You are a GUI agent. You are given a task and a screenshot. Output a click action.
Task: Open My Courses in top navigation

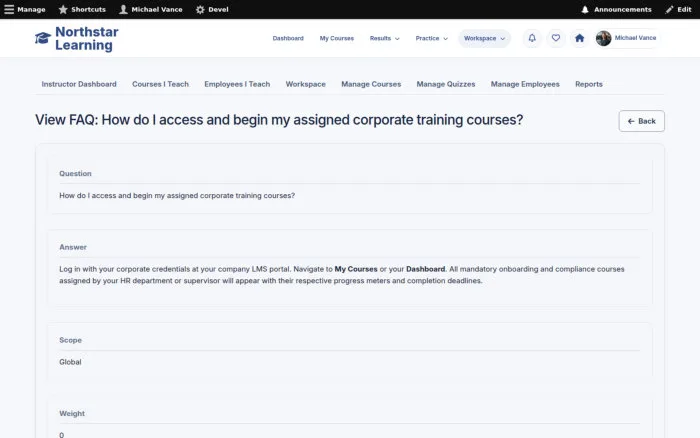337,38
